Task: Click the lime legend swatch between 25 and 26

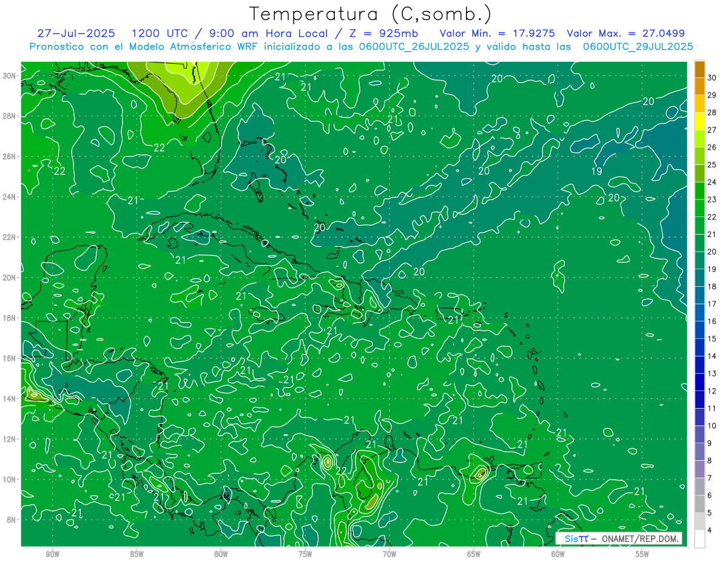Action: [699, 156]
